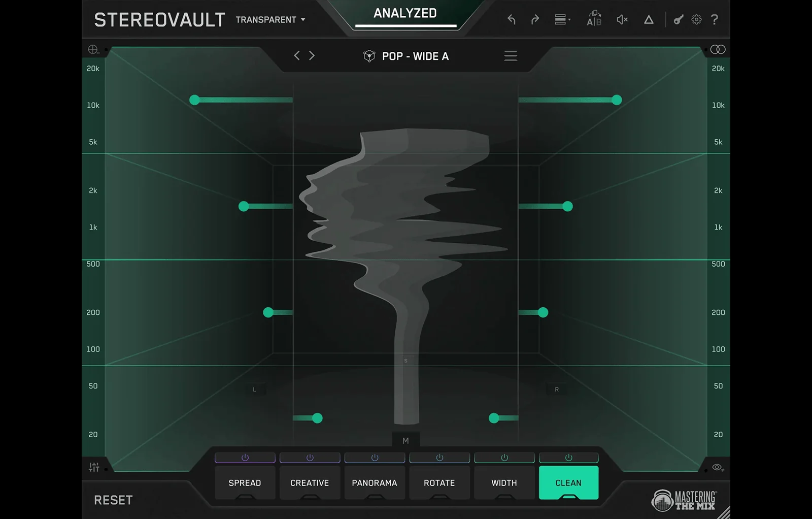Screen dimensions: 812x519
Task: Click the mute speaker icon
Action: [x=622, y=20]
